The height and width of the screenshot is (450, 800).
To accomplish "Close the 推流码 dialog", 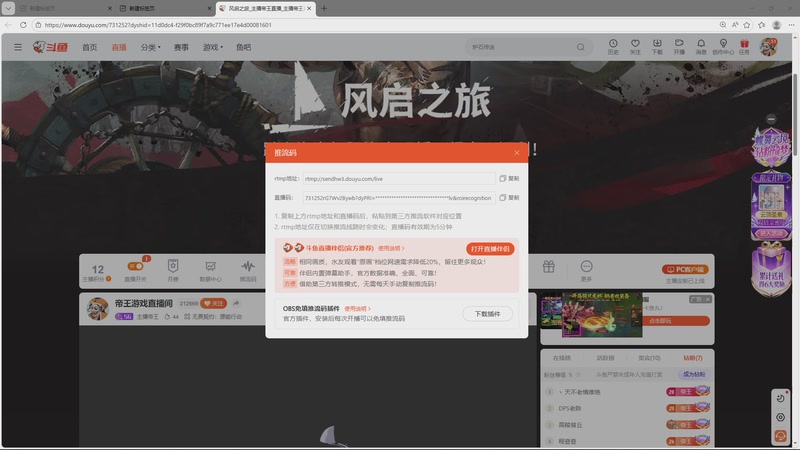I will point(516,153).
